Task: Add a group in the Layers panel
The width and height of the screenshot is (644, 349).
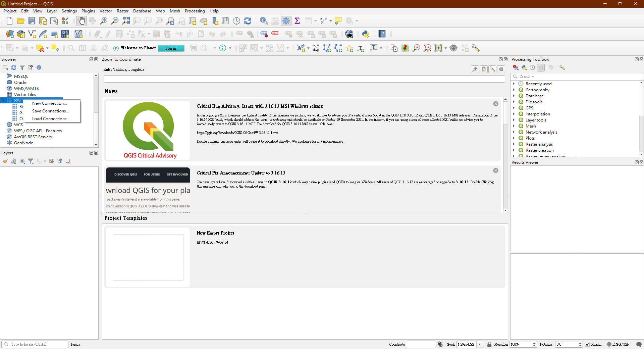Action: click(x=14, y=161)
